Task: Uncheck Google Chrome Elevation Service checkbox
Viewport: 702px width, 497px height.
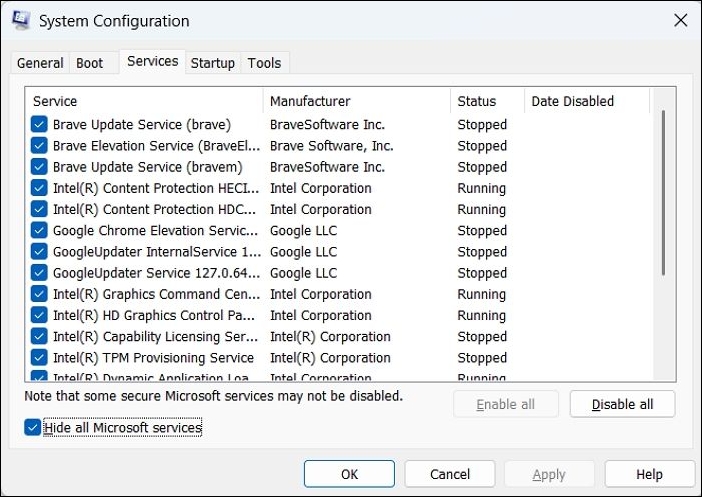Action: click(39, 231)
